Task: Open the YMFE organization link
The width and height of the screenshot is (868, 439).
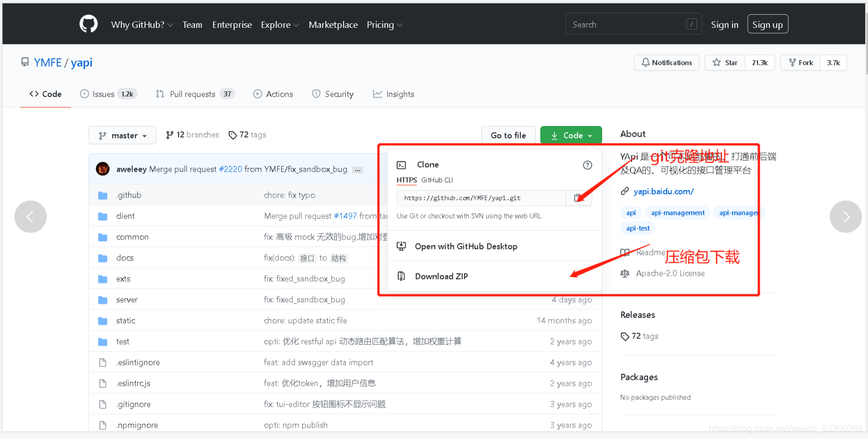Action: 48,63
